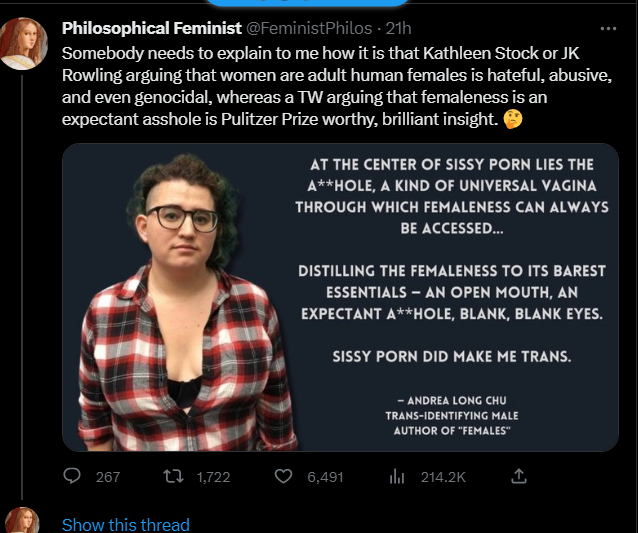638x533 pixels.
Task: Click the 6,491 likes count
Action: (325, 477)
